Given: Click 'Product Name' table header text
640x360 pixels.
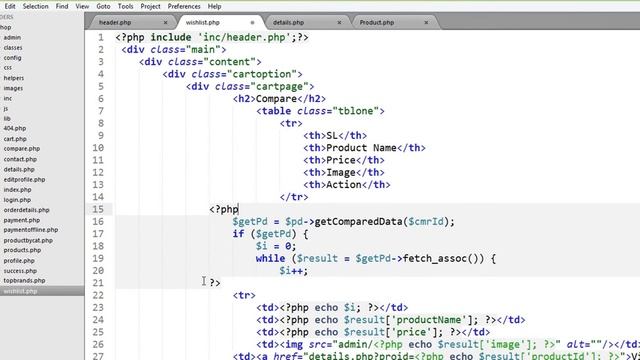Looking at the screenshot, I should [361, 148].
